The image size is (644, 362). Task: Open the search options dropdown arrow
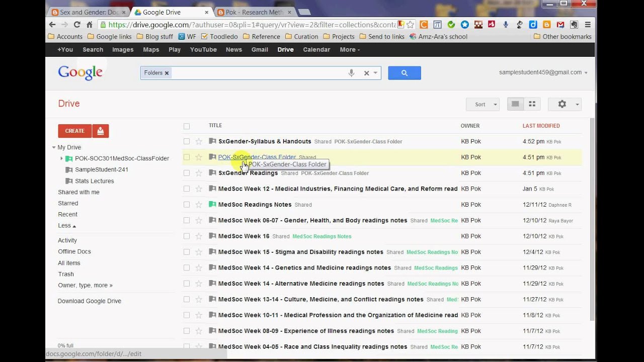coord(375,73)
